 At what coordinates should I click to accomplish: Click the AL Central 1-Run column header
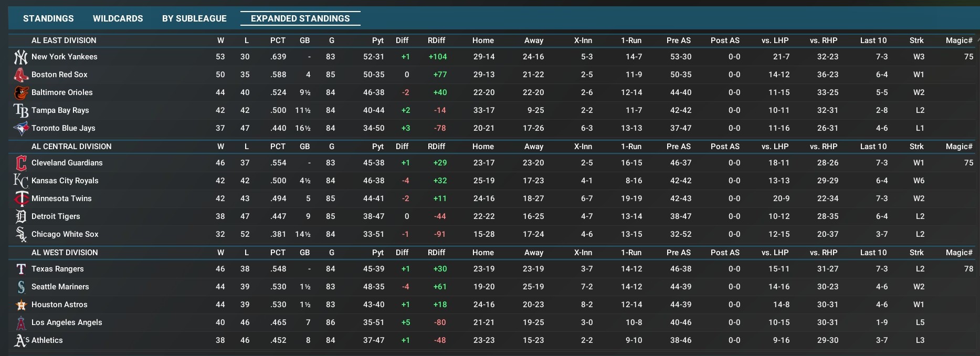631,146
